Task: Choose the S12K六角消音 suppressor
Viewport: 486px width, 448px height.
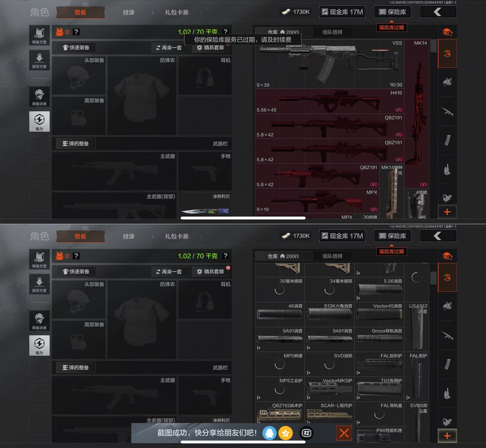Action: (329, 315)
